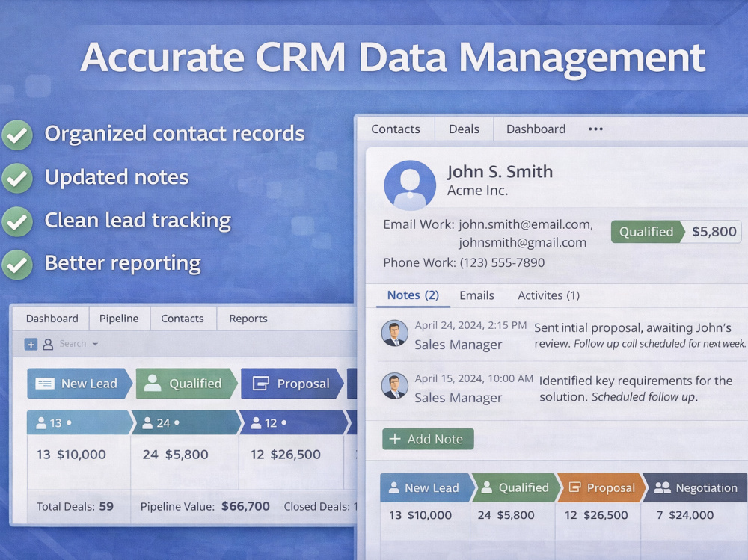This screenshot has height=560, width=748.
Task: Click the 12 contacts count header
Action: coord(294,422)
